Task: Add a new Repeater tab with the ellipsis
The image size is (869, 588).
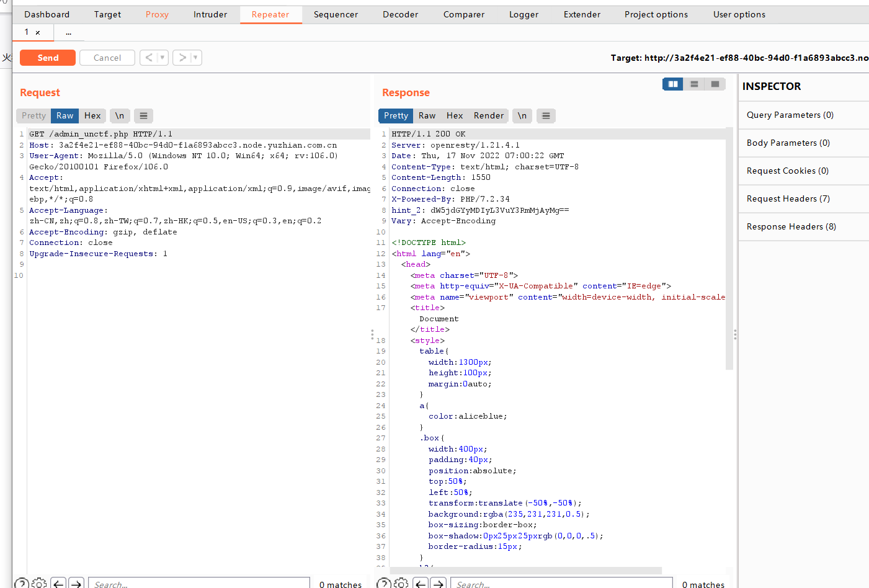Action: [x=68, y=32]
